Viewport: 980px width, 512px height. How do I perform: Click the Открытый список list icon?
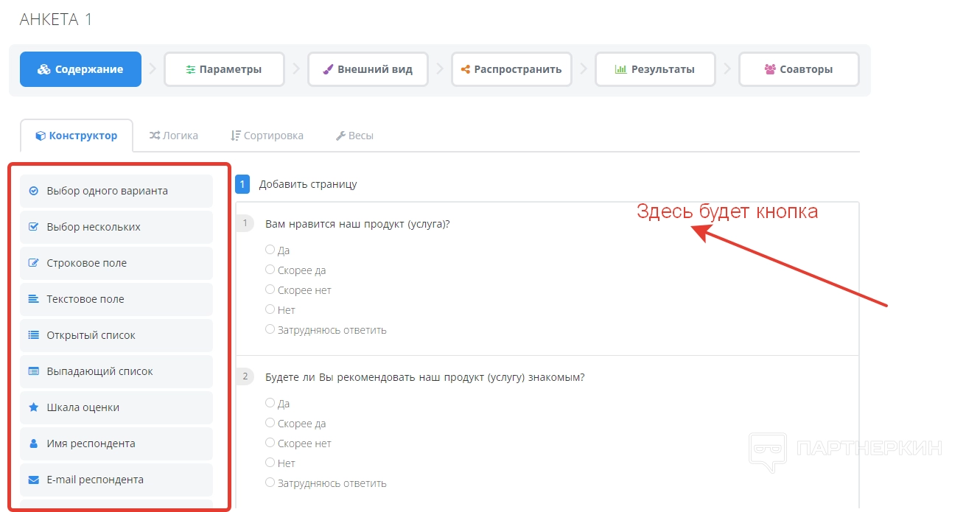(33, 335)
